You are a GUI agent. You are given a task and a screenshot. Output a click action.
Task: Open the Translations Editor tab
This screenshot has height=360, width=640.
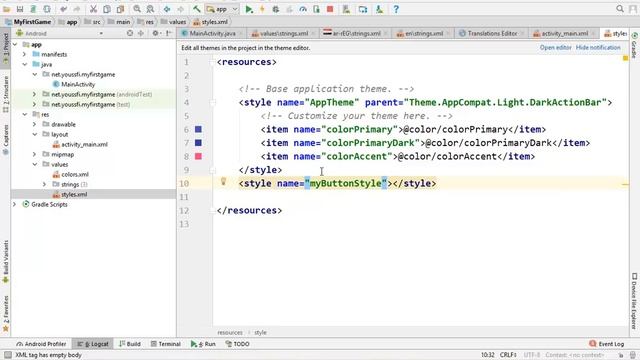(x=492, y=33)
